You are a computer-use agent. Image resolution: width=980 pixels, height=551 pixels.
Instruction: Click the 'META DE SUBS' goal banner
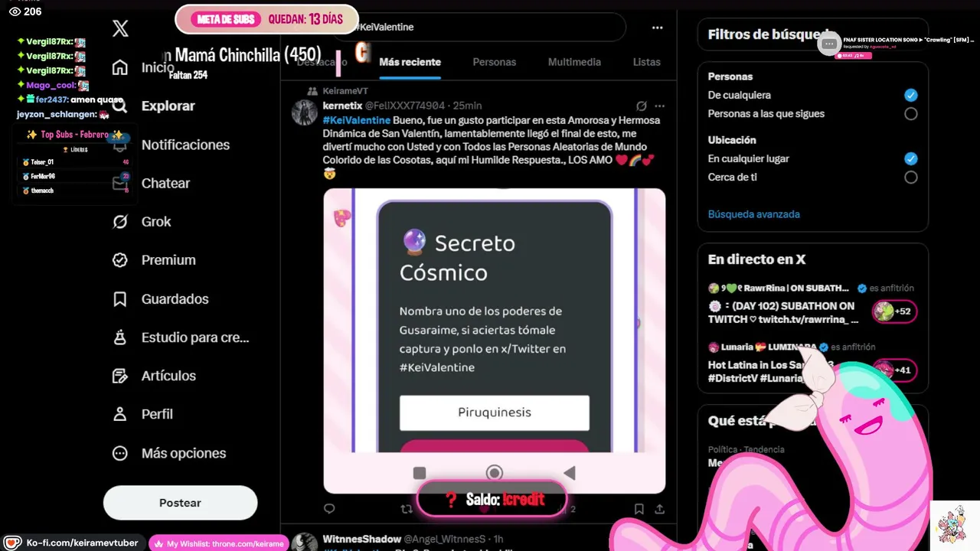point(266,19)
